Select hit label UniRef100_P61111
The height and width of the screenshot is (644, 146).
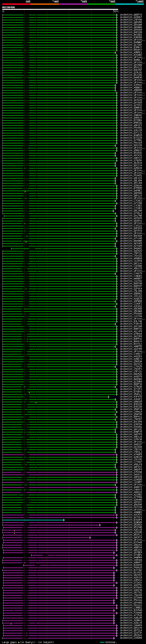[131, 605]
